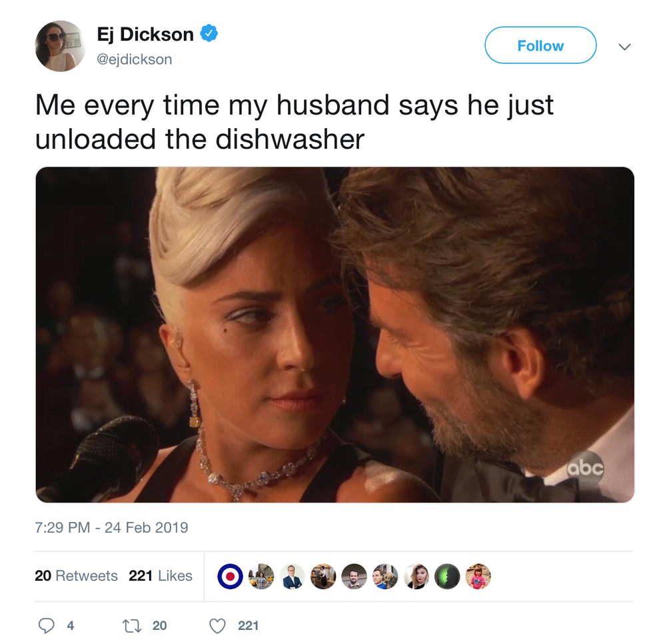This screenshot has width=653, height=644.
Task: Click the green dark circle liker avatar
Action: (x=447, y=576)
